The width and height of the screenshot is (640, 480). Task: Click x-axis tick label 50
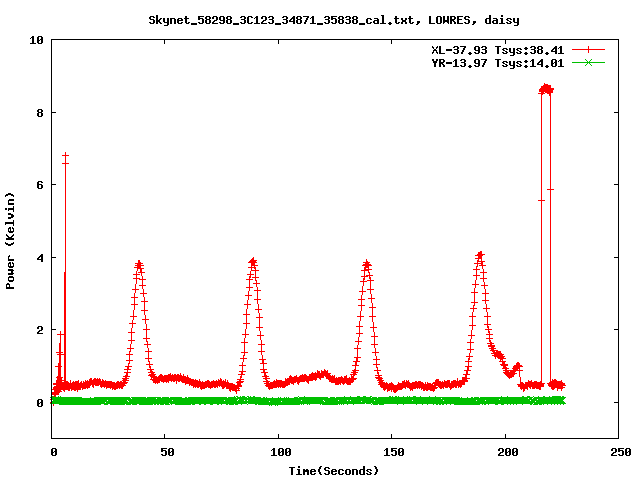click(x=167, y=452)
